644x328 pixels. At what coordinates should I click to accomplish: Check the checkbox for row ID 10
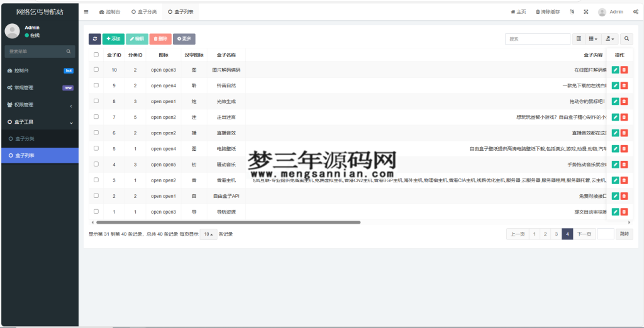pyautogui.click(x=96, y=69)
